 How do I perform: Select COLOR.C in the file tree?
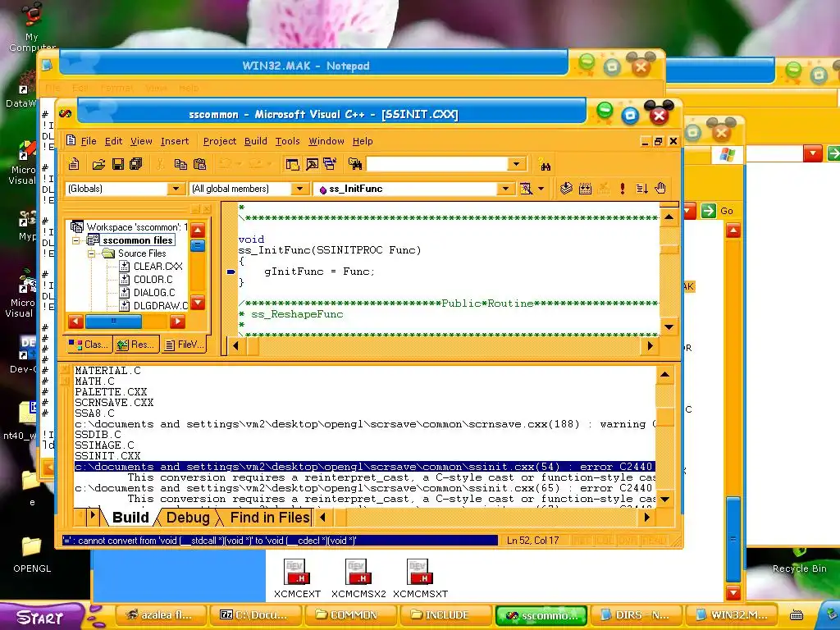point(153,279)
